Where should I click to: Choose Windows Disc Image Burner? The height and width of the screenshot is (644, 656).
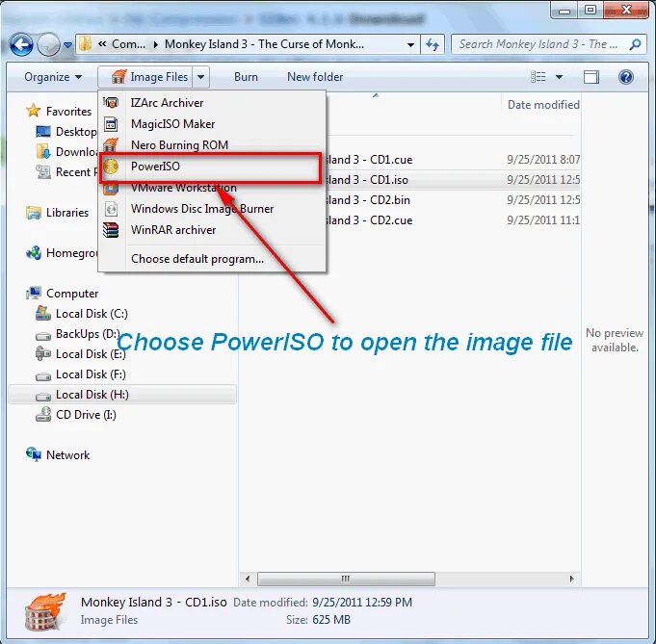[212, 209]
